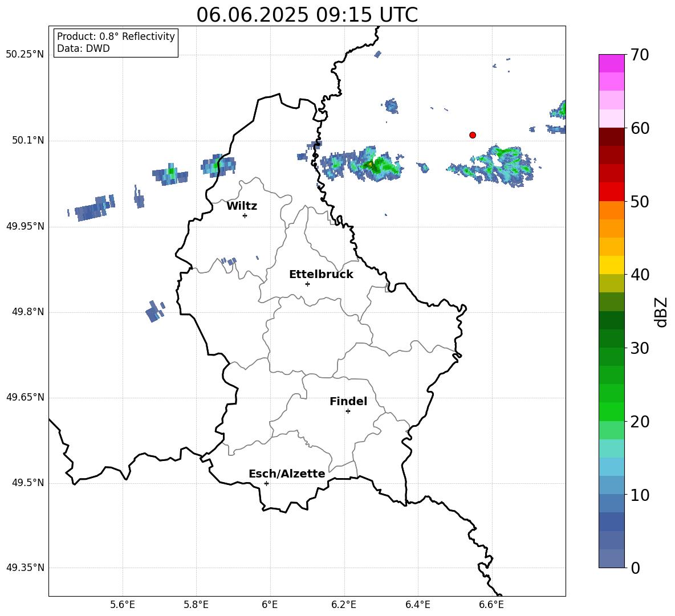
Task: Click the 5.8°E longitude label
Action: (x=196, y=605)
